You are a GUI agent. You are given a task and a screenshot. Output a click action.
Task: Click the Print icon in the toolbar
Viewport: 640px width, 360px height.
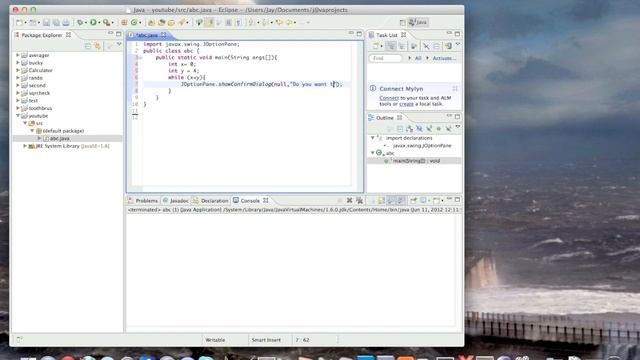66,22
